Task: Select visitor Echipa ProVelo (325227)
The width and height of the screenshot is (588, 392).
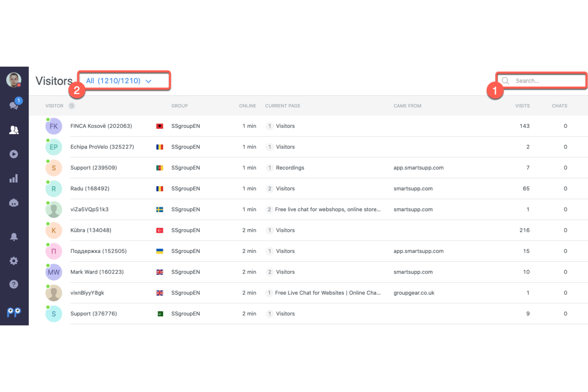Action: pos(102,147)
